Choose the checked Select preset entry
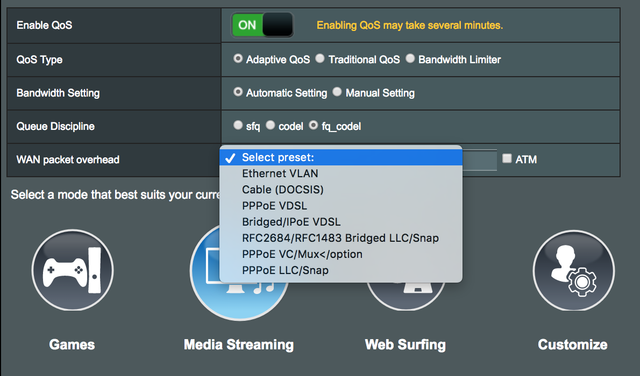 click(x=341, y=158)
